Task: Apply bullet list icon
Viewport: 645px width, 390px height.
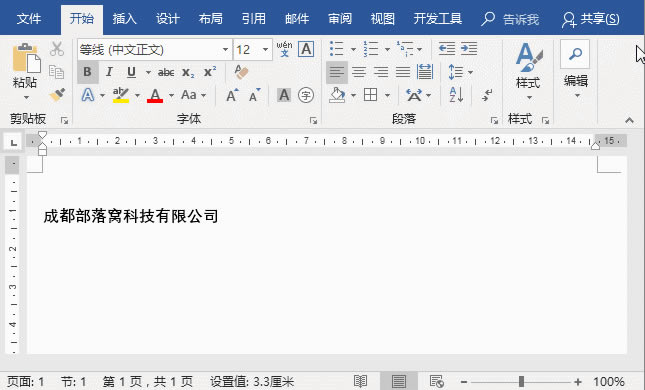Action: (336, 49)
